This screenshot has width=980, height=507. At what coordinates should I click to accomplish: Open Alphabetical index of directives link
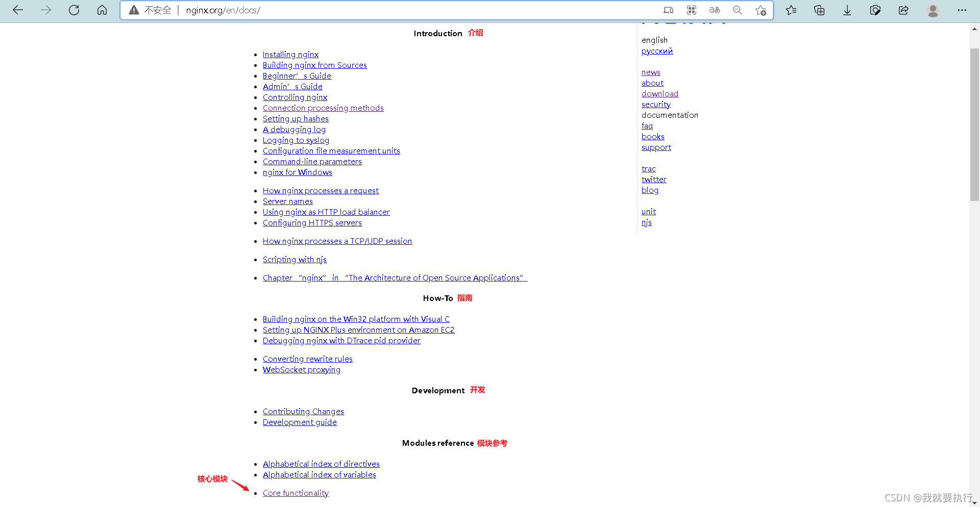click(x=321, y=464)
